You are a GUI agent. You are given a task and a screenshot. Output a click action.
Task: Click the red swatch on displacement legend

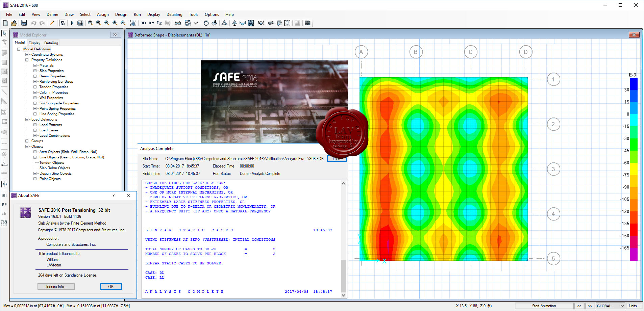634,230
